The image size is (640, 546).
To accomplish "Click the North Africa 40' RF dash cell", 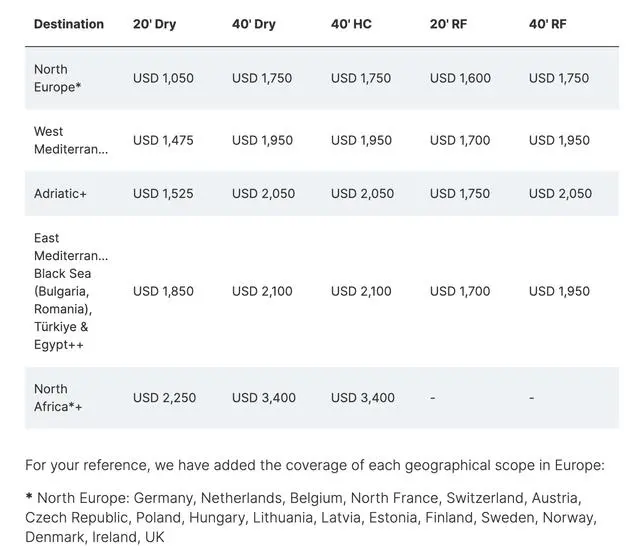I will click(x=532, y=398).
